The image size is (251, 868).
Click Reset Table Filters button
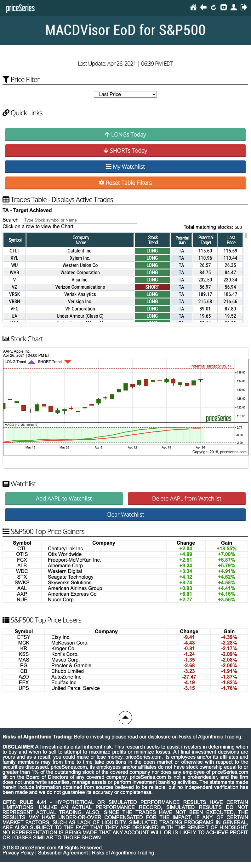point(125,182)
